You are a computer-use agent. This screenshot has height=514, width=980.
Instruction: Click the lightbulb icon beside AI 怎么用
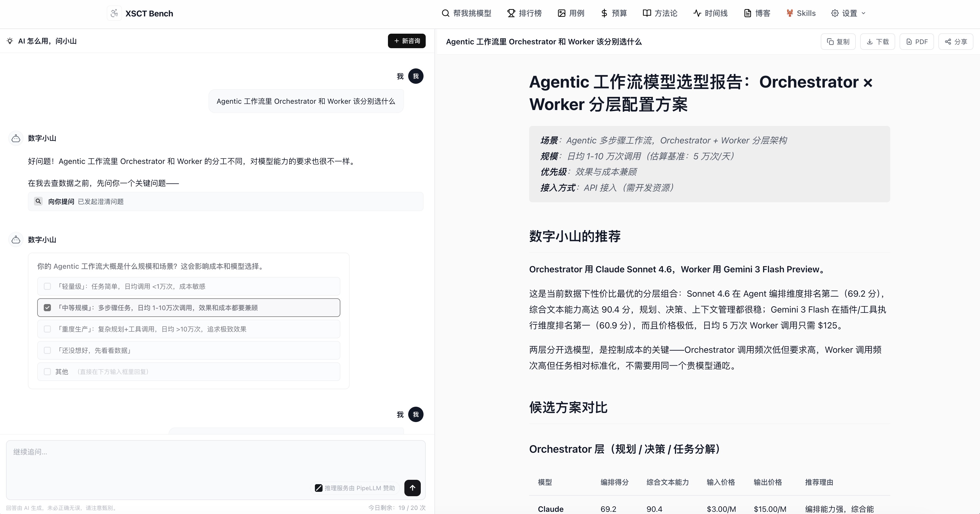10,41
